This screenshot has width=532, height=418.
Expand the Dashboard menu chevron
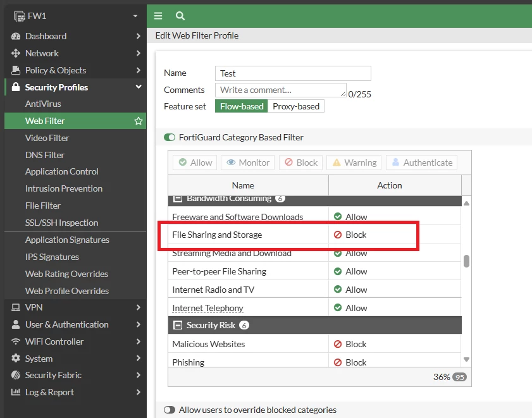pos(138,36)
